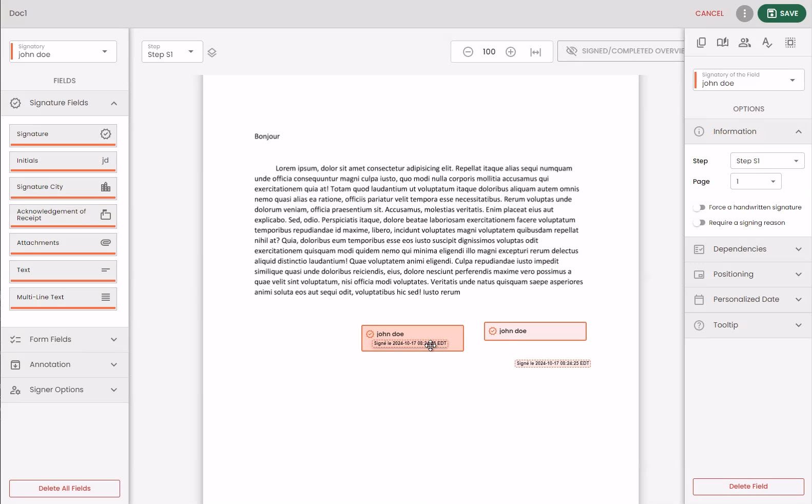
Task: Click the Signature City building icon
Action: 106,187
